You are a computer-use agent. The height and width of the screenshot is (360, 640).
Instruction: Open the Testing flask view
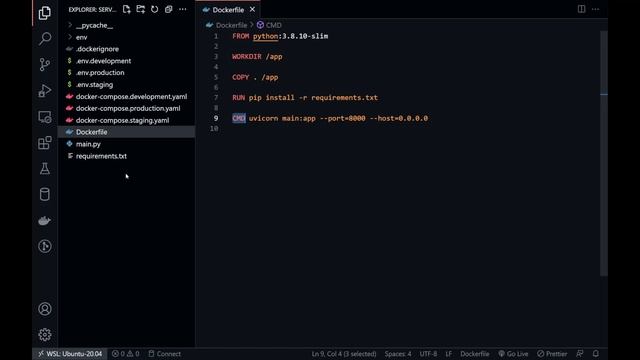tap(45, 169)
